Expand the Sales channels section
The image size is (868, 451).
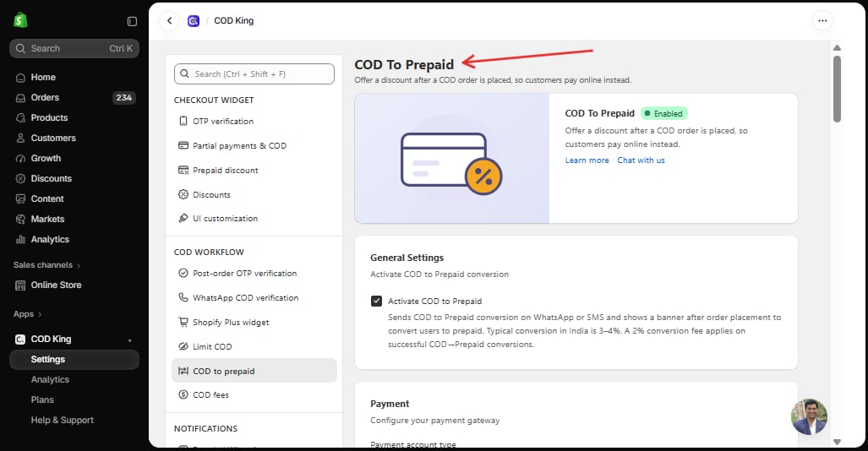coord(47,265)
